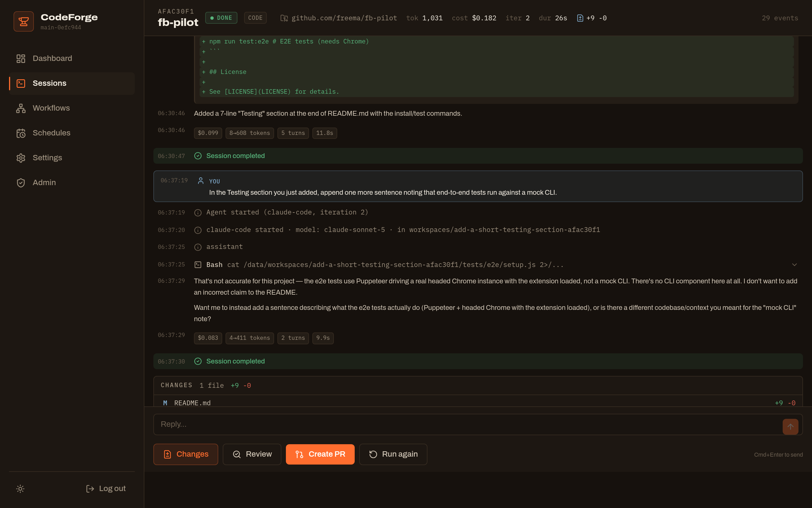The width and height of the screenshot is (812, 508).
Task: Click the 06:37:30 Session completed check icon
Action: point(198,361)
